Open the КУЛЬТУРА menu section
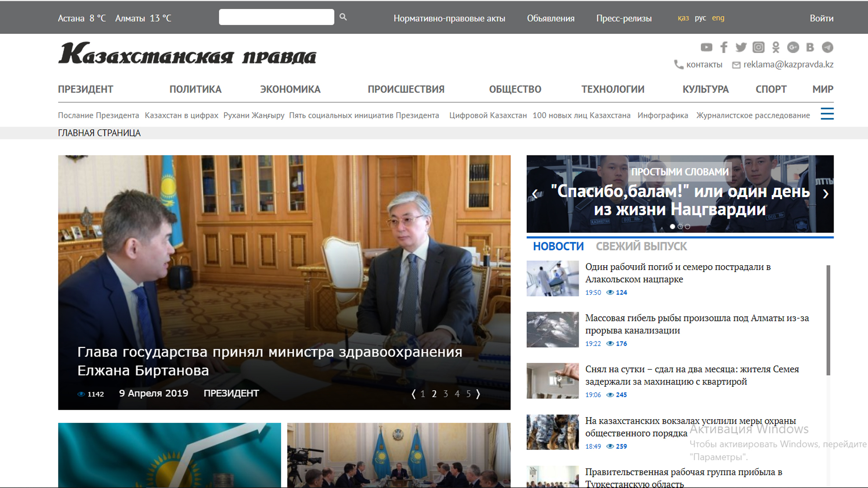The image size is (868, 488). click(x=706, y=89)
